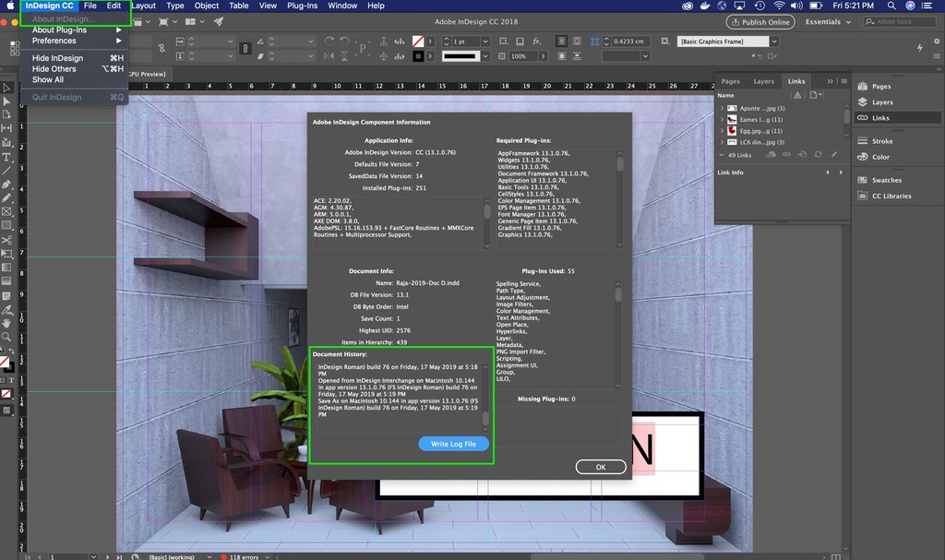Open the Basic Graphics Frame style dropdown
The width and height of the screenshot is (945, 560).
[773, 42]
